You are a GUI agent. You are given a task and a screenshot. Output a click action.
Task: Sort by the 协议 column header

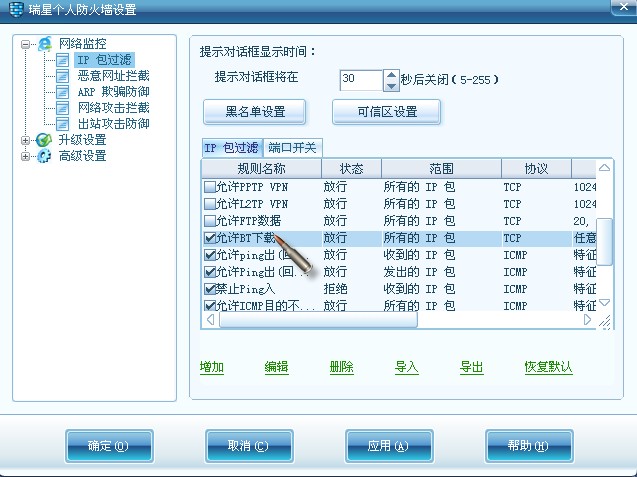[x=536, y=169]
